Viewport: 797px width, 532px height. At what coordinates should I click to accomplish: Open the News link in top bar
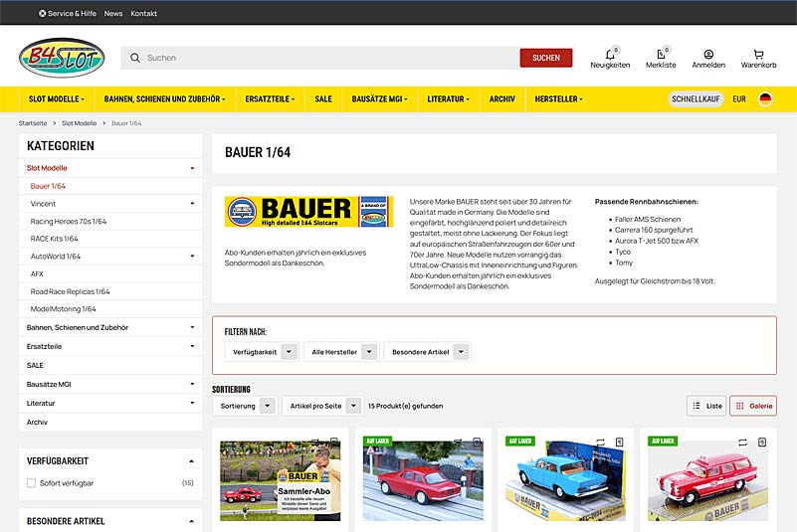[113, 13]
